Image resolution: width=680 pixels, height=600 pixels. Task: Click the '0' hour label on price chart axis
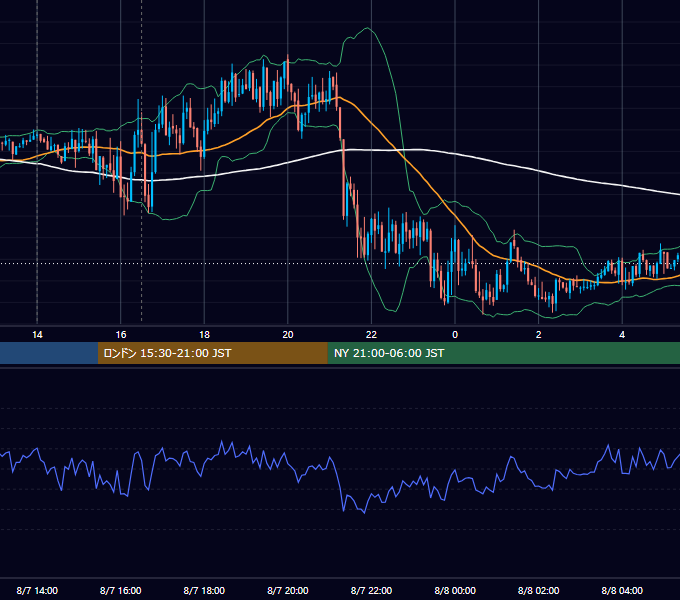pyautogui.click(x=455, y=335)
